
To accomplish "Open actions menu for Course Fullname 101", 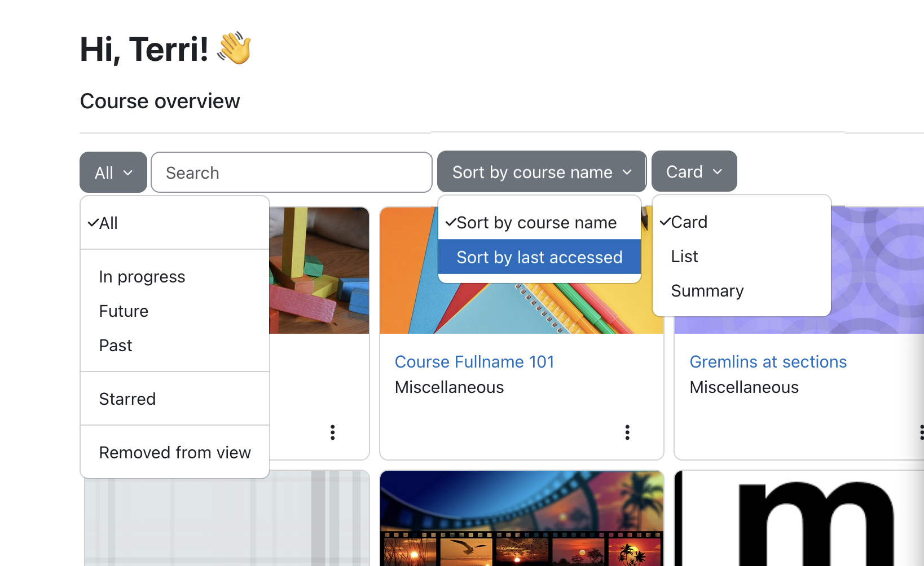I will (627, 432).
